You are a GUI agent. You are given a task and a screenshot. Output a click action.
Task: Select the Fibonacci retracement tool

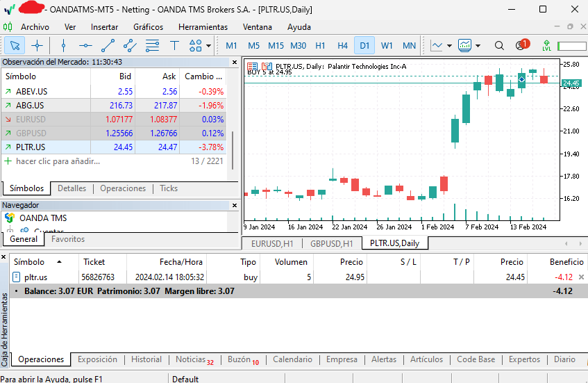pos(152,46)
